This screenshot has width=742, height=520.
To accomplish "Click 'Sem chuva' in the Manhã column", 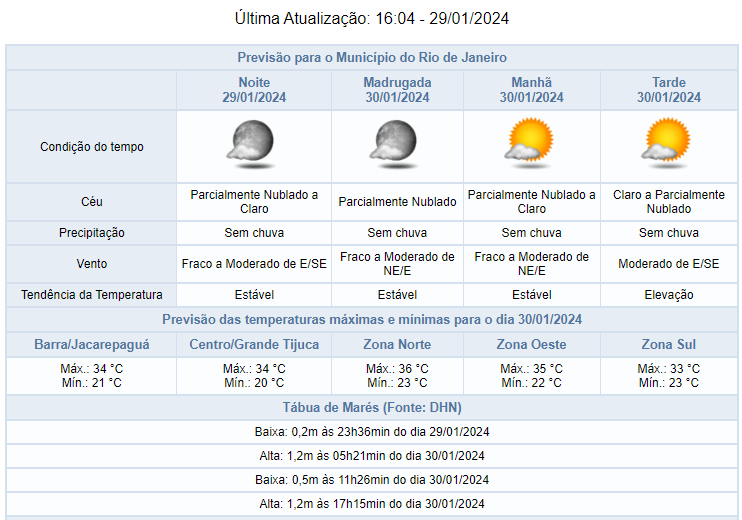I will [x=531, y=233].
